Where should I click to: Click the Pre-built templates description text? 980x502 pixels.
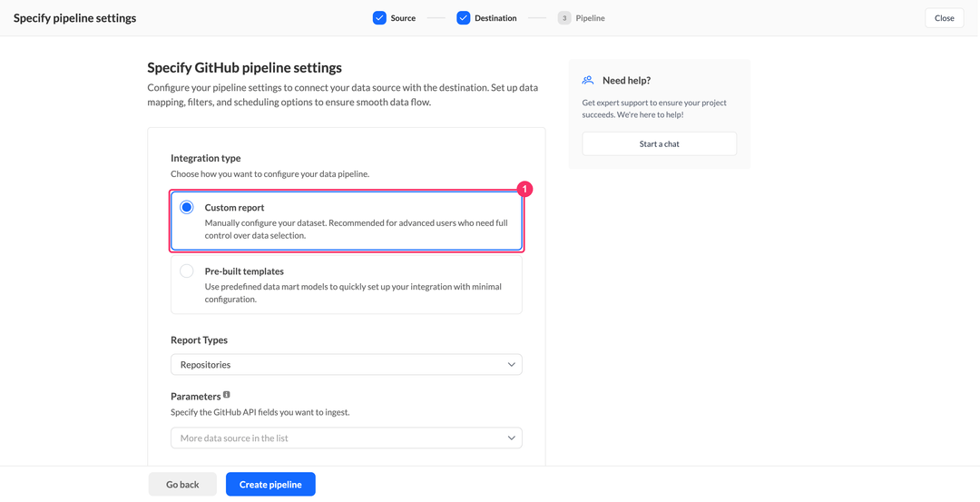pyautogui.click(x=353, y=292)
